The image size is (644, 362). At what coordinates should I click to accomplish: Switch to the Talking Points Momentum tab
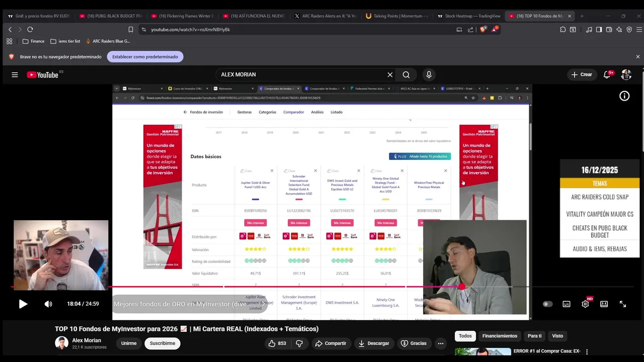[x=396, y=16]
